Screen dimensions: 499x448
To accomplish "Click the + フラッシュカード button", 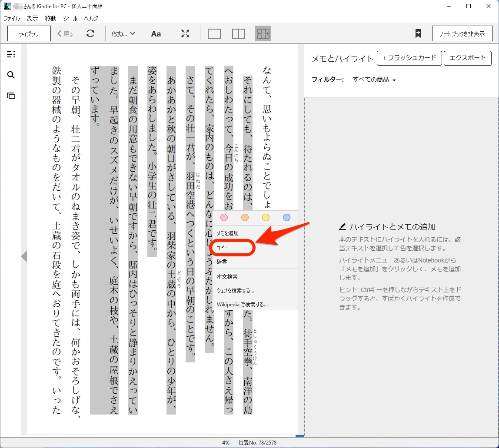I will (x=409, y=58).
